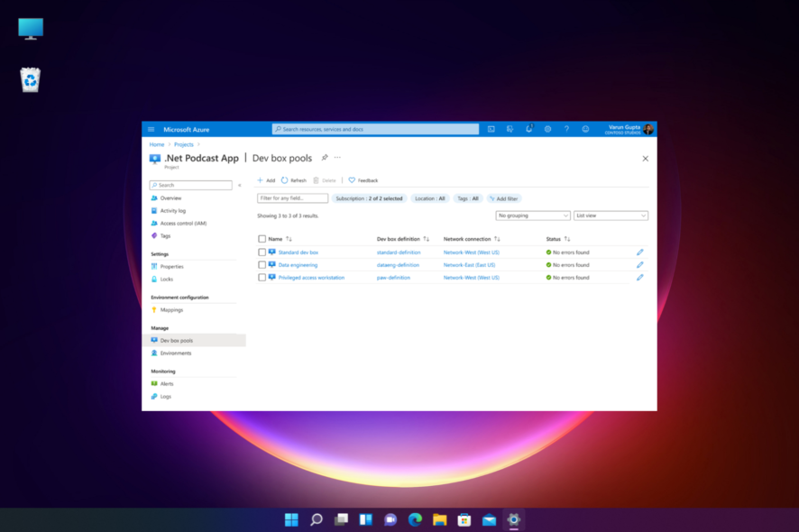The height and width of the screenshot is (532, 799).
Task: Open the Location : All filter
Action: (429, 198)
